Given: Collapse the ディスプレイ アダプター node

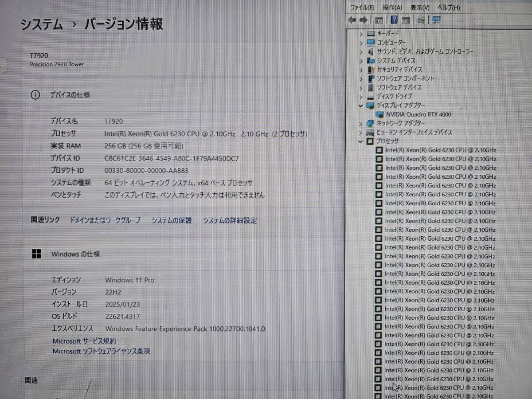Looking at the screenshot, I should click(x=361, y=106).
